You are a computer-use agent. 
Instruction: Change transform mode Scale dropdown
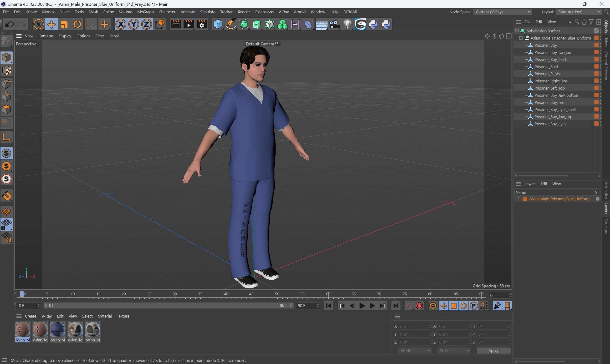coord(453,350)
